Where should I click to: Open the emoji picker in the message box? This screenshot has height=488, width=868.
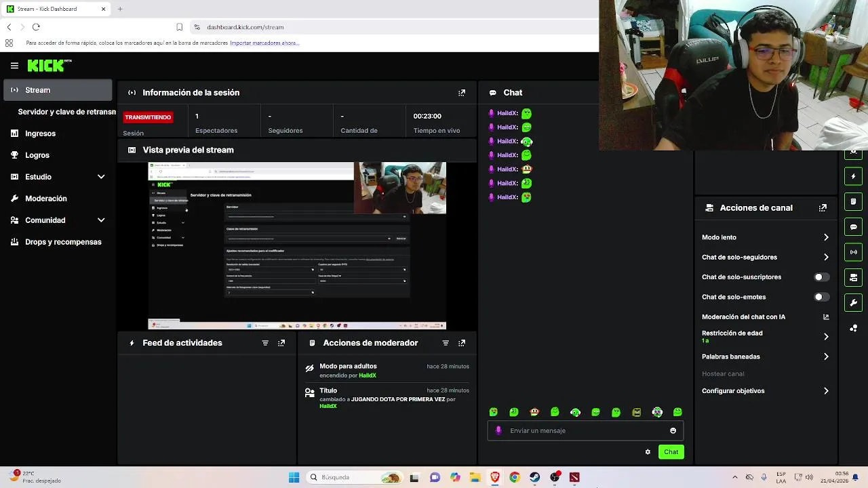[x=673, y=430]
